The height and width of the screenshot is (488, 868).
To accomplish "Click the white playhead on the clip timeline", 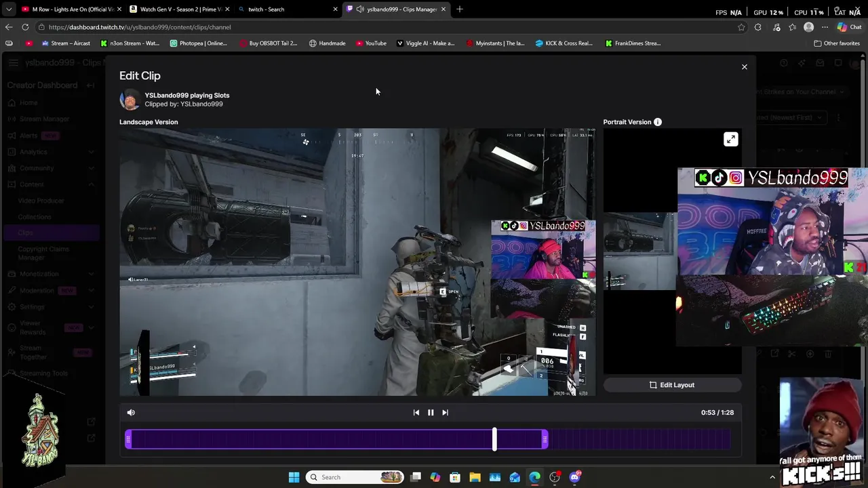I will coord(494,439).
